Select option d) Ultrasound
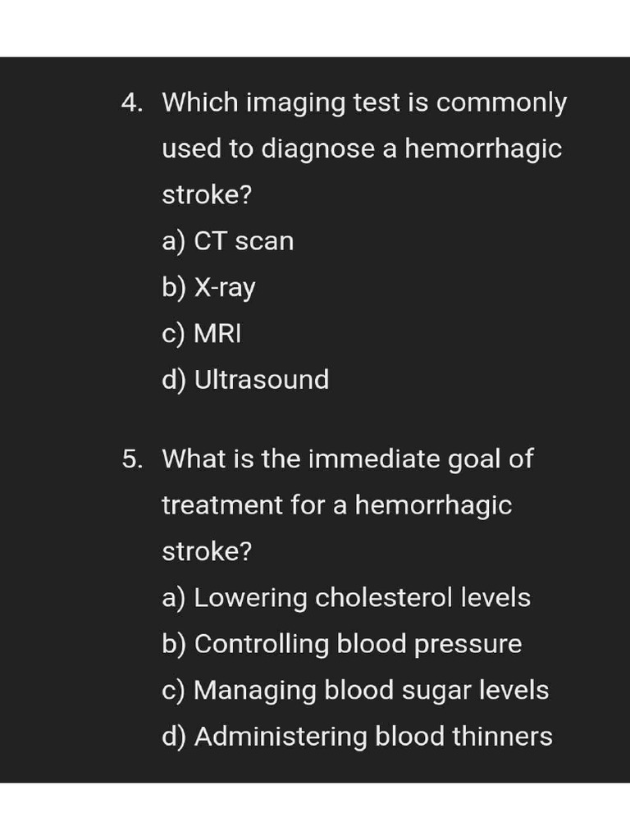Image resolution: width=630 pixels, height=840 pixels. pos(245,379)
